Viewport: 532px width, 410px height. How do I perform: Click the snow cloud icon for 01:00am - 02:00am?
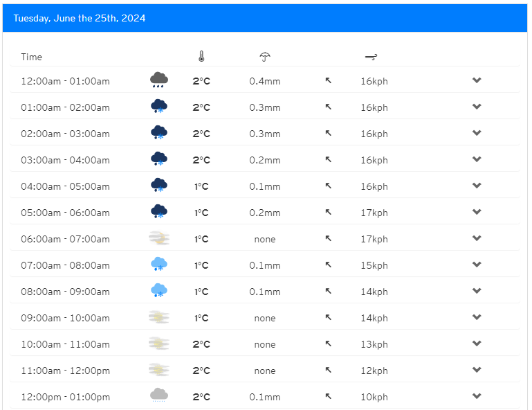pos(159,107)
